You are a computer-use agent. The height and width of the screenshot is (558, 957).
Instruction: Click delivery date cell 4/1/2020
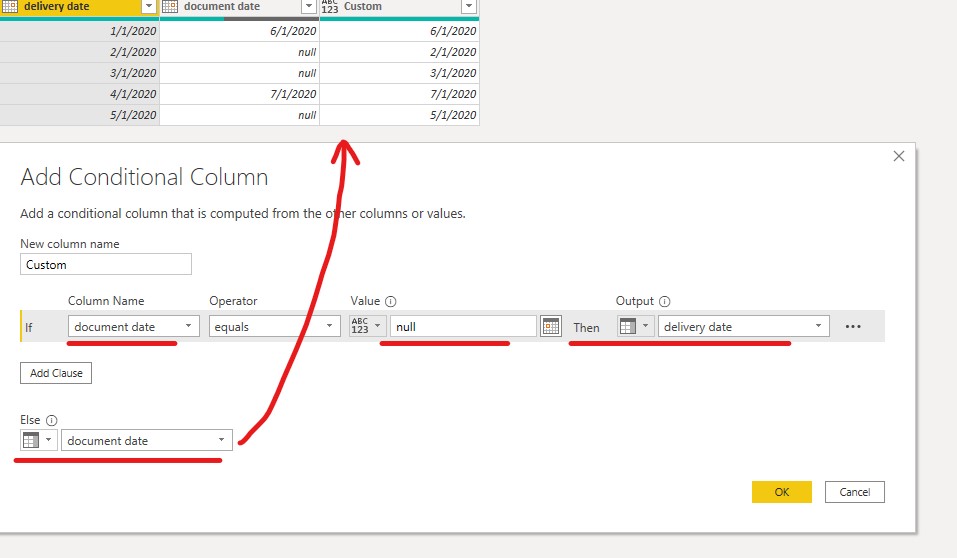pos(79,94)
